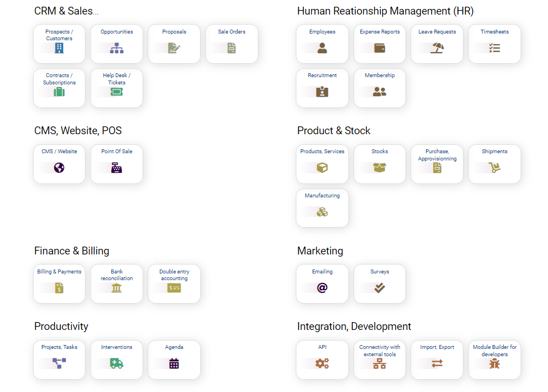Viewport: 548px width, 392px height.
Task: Click the API gears icon
Action: click(x=322, y=363)
